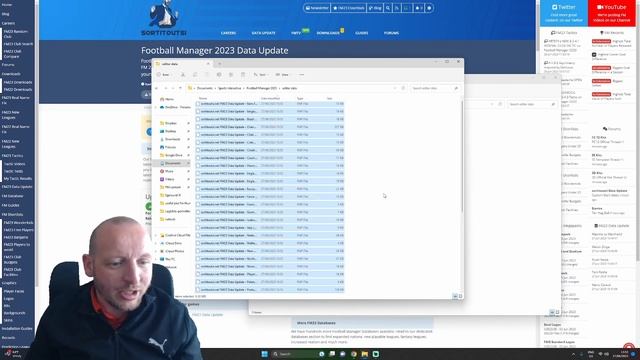Open the Sort dropdown in Explorer toolbar
Screen dimensions: 640x360
[261, 75]
